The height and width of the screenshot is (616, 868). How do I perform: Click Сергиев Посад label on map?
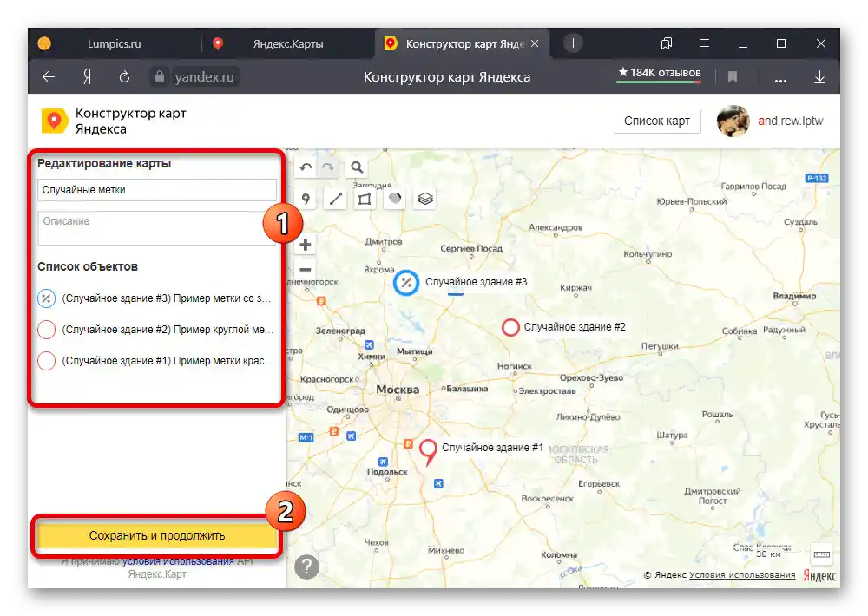pos(471,248)
